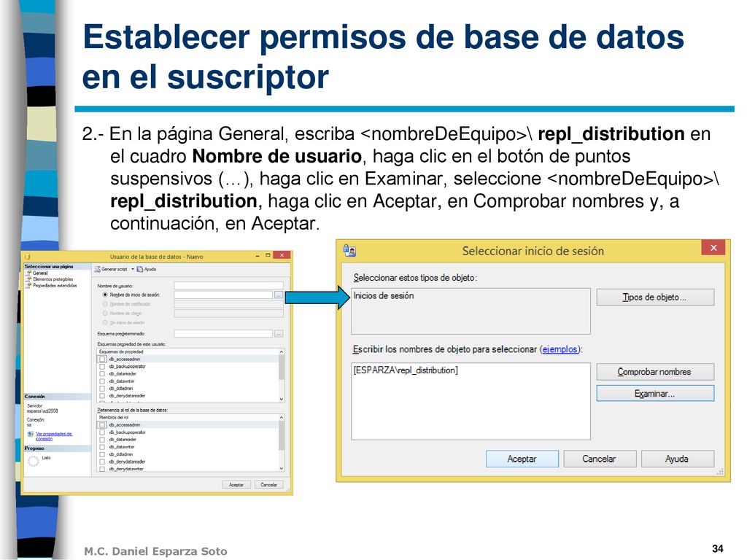Check db_accessadmin in Miembros del rol list
747x560 pixels.
[x=102, y=425]
